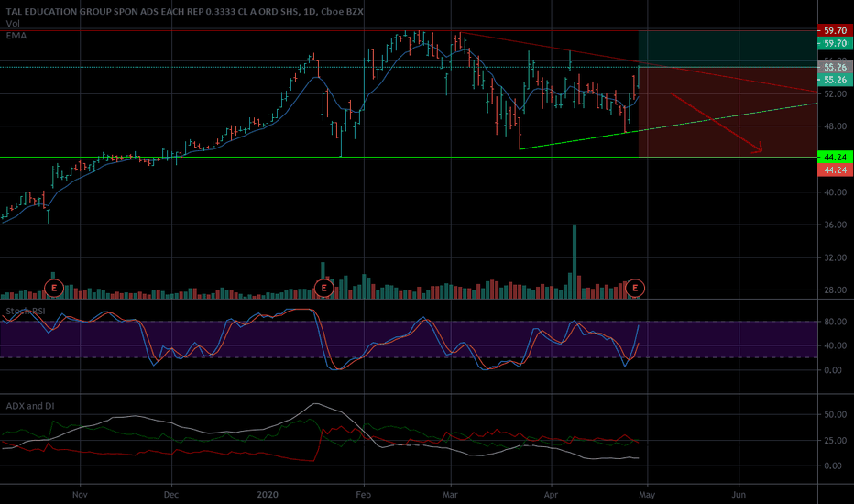Click the Mar label on time axis

pos(451,495)
